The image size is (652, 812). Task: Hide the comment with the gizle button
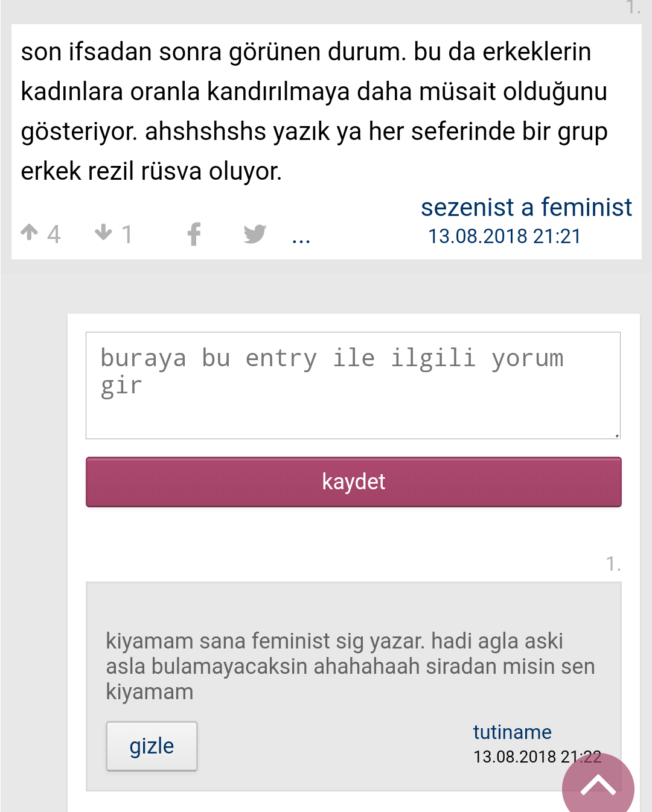point(152,746)
